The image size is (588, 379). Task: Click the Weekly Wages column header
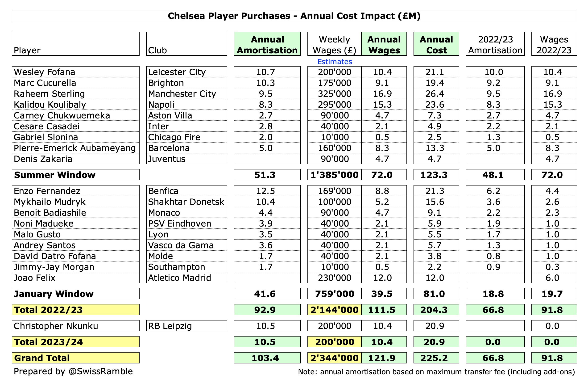[x=334, y=44]
